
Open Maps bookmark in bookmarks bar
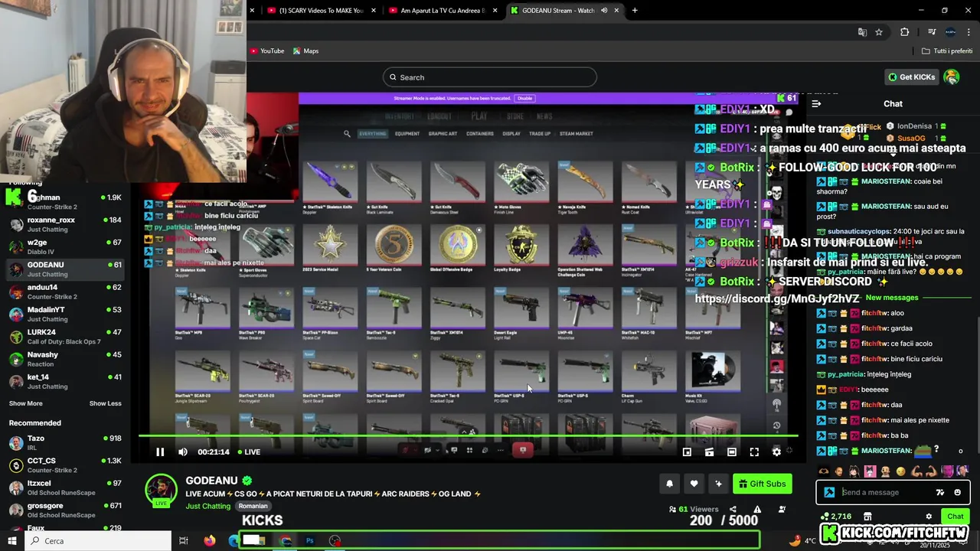[x=305, y=51]
